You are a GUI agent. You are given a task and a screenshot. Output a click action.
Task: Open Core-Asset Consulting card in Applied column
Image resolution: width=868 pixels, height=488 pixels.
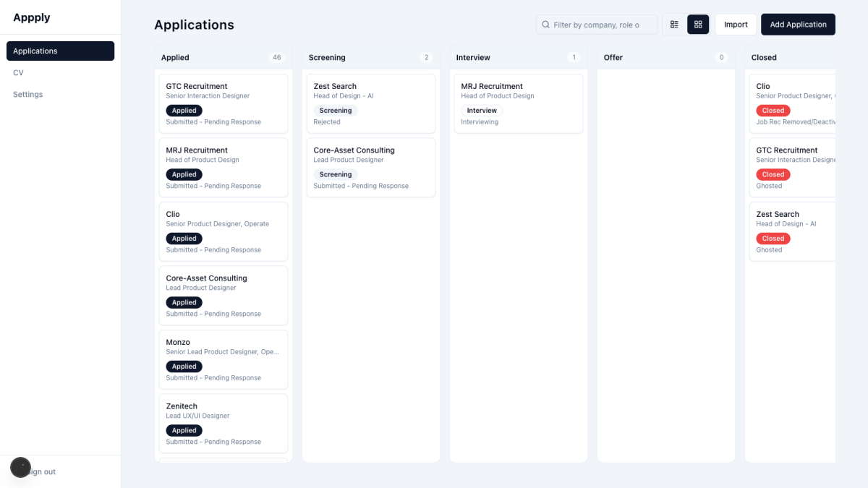tap(224, 296)
